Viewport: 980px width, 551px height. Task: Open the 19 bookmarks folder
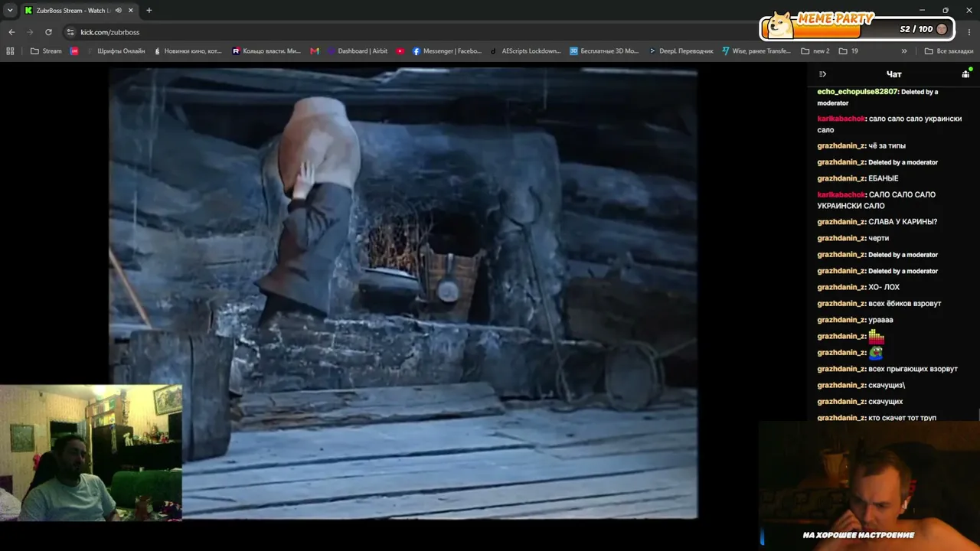pos(848,51)
